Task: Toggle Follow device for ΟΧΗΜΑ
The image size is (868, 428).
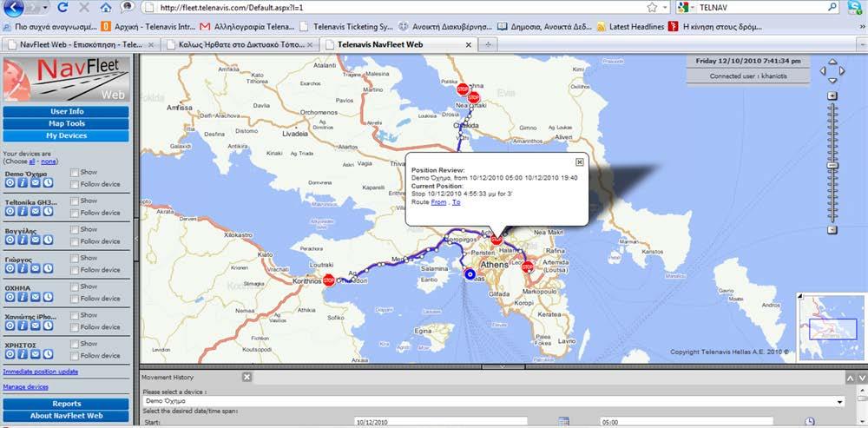Action: [75, 299]
